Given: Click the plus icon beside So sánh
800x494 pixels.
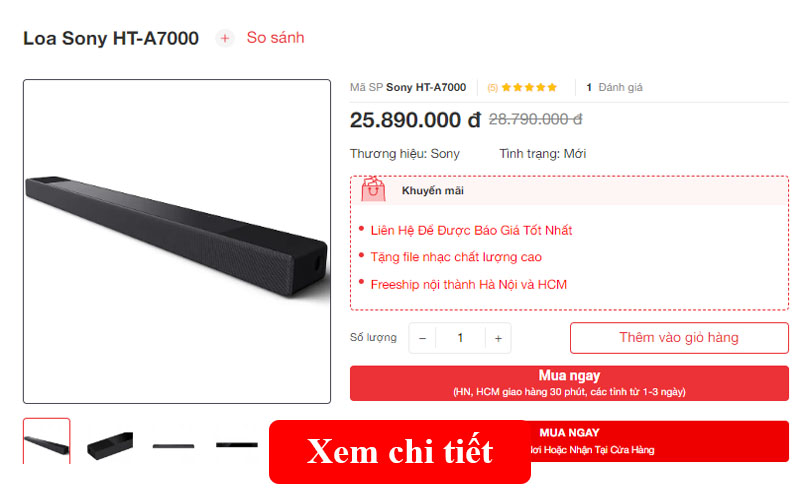Looking at the screenshot, I should point(224,38).
